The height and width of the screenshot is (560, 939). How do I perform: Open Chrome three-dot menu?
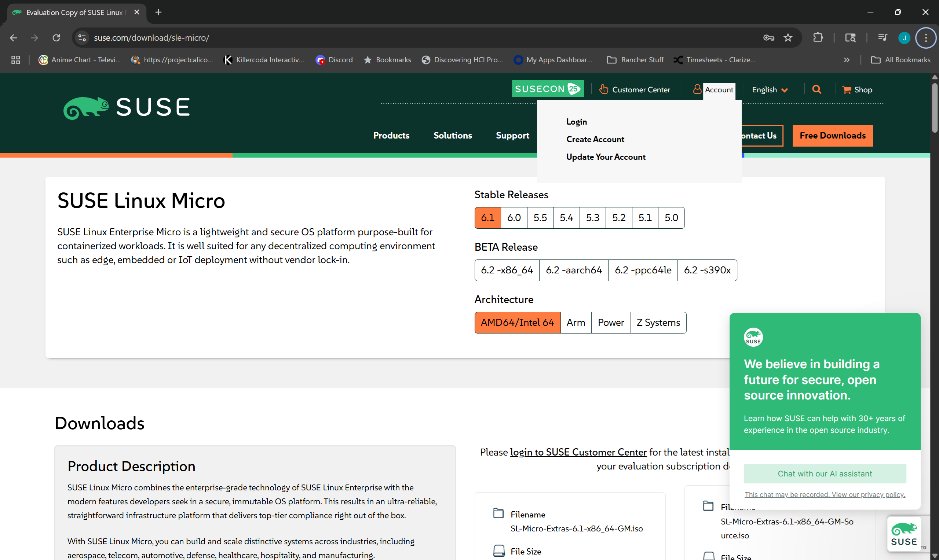925,38
